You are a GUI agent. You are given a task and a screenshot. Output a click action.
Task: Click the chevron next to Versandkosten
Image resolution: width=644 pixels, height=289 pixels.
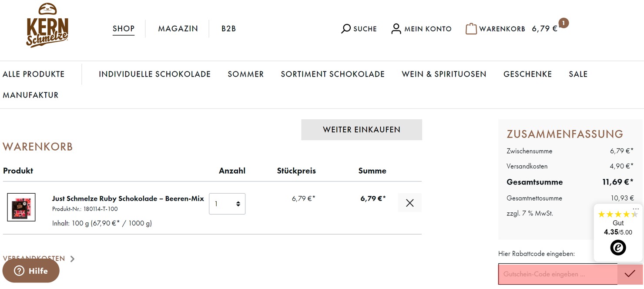(72, 259)
